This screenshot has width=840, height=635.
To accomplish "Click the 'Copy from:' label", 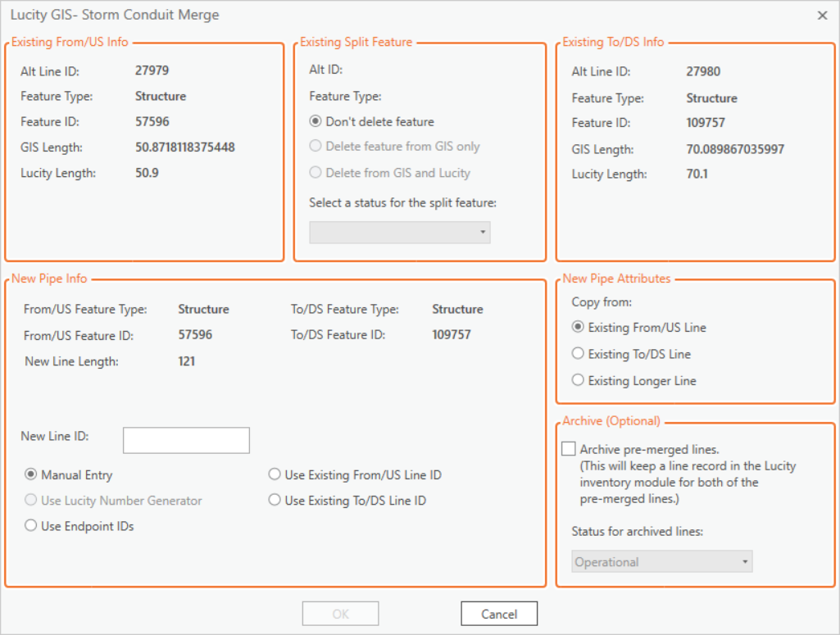I will (x=602, y=302).
